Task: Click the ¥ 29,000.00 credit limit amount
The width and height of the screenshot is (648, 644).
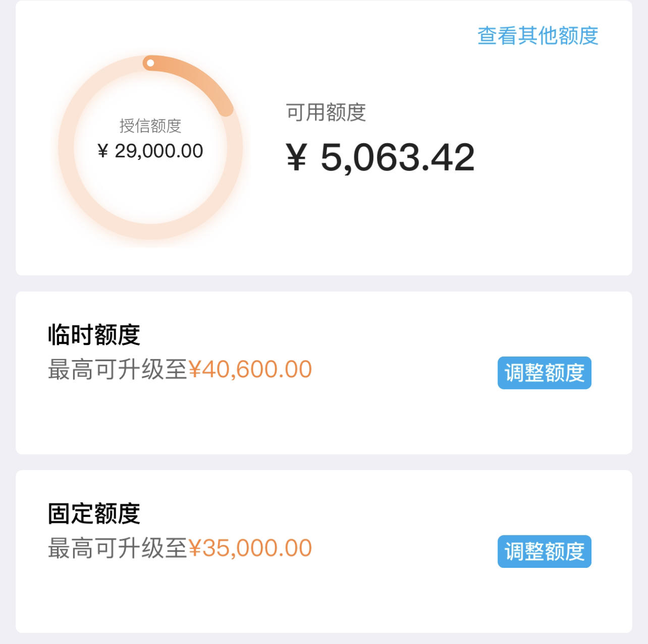Action: [x=150, y=151]
